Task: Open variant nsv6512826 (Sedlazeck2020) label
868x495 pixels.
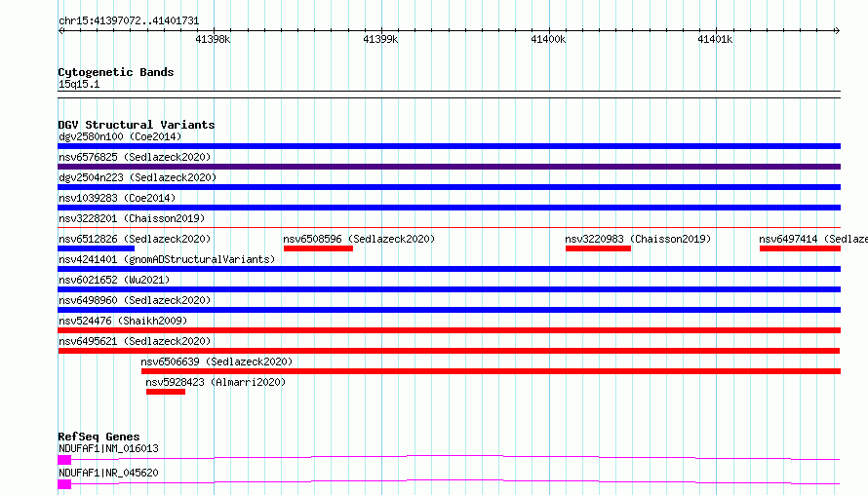Action: (x=135, y=239)
